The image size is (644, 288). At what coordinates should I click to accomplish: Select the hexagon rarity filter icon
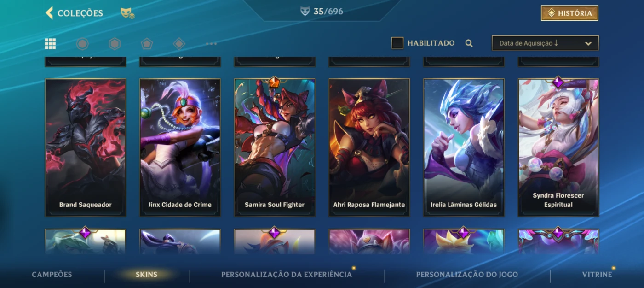click(115, 44)
